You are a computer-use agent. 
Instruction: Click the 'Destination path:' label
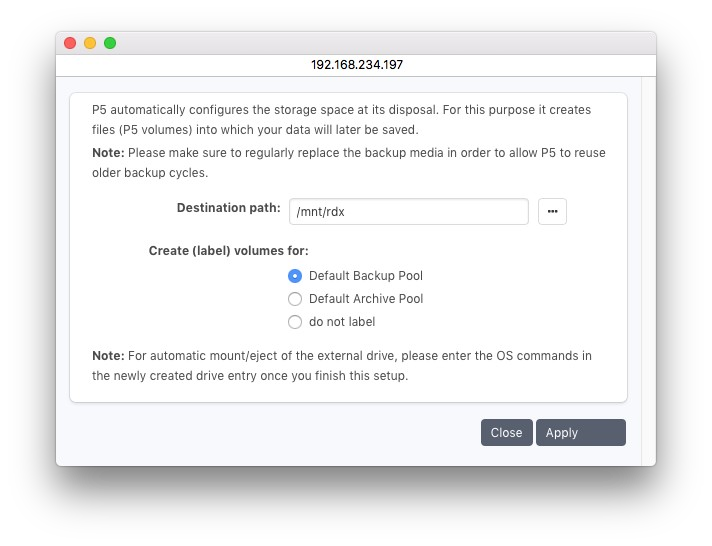pos(228,208)
